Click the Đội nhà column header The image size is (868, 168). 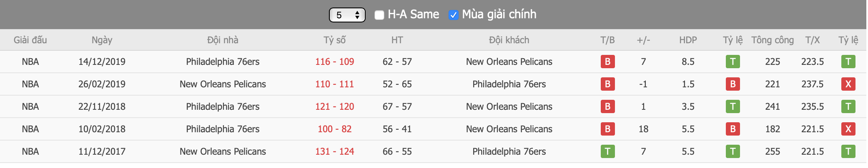pyautogui.click(x=223, y=40)
